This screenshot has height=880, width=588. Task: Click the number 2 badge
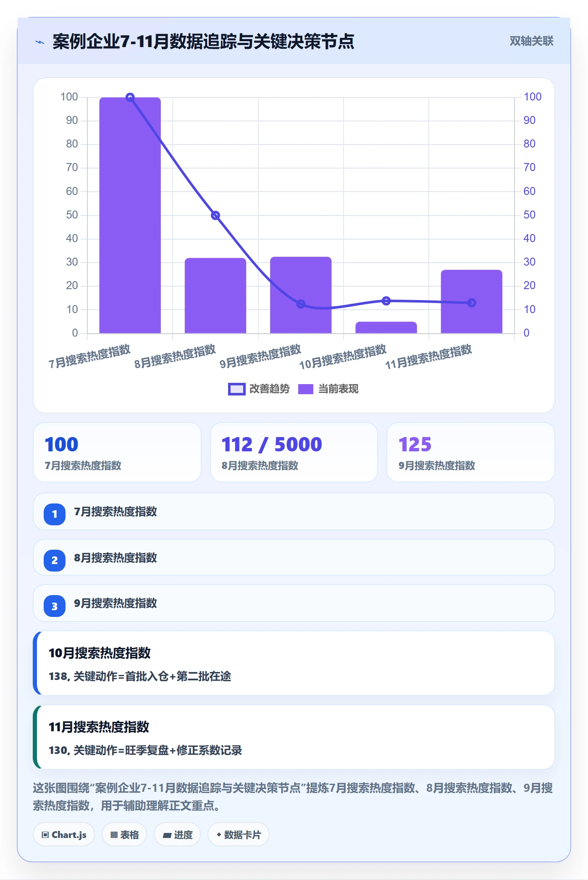pos(55,560)
